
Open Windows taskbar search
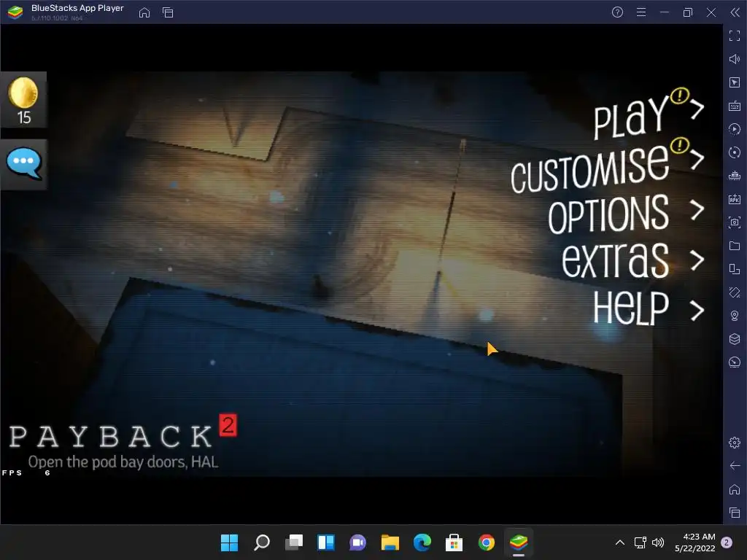(262, 542)
